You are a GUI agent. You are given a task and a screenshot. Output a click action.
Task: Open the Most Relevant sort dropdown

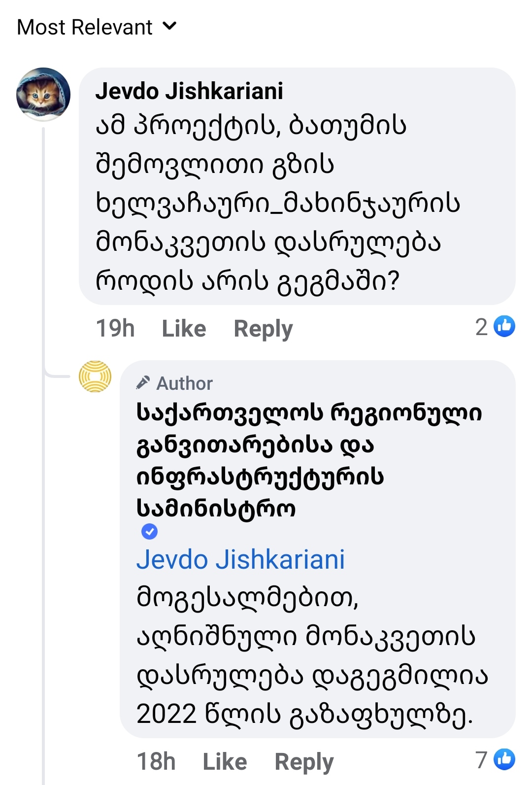pos(85,27)
